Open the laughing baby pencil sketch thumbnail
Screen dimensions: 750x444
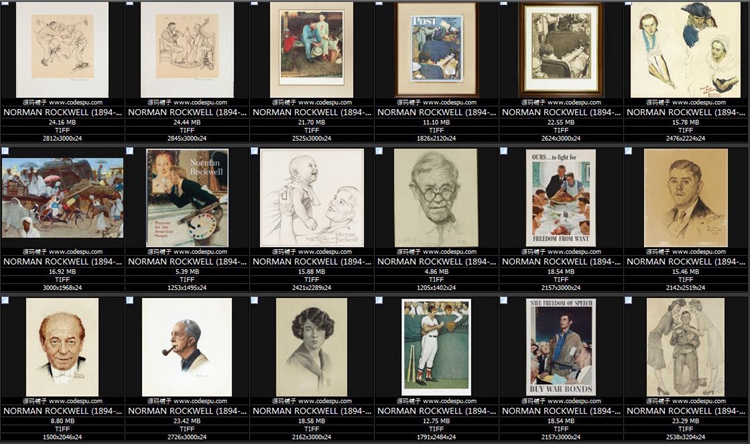click(311, 198)
